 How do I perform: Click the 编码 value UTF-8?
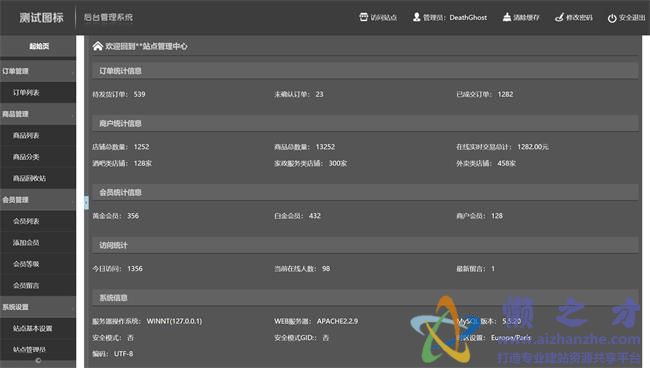point(124,353)
